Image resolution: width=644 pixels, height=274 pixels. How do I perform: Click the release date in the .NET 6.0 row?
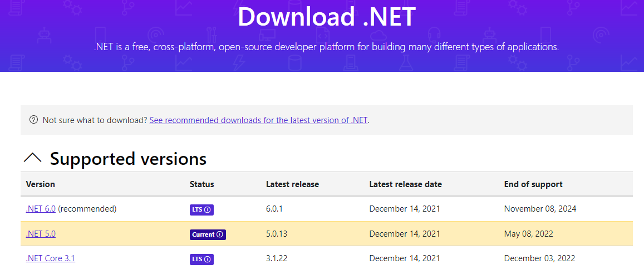click(x=405, y=209)
